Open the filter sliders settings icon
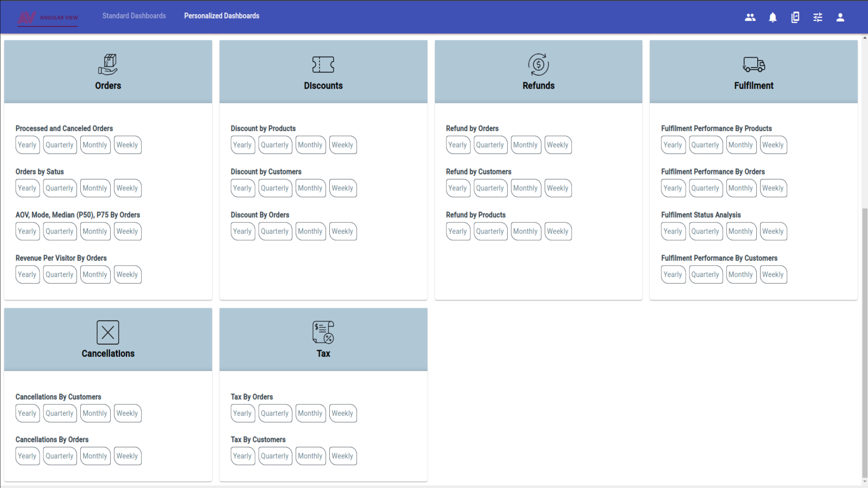This screenshot has width=868, height=488. point(818,17)
